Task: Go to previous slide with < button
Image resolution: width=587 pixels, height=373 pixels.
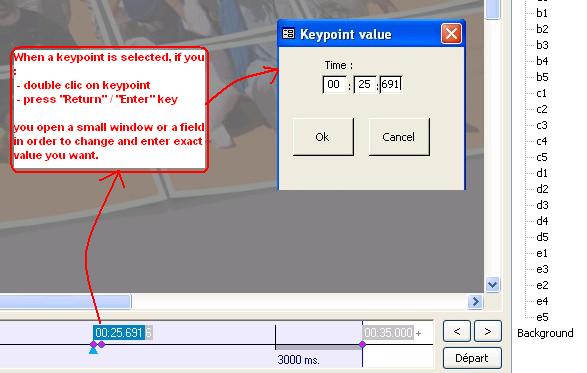Action: coord(457,331)
